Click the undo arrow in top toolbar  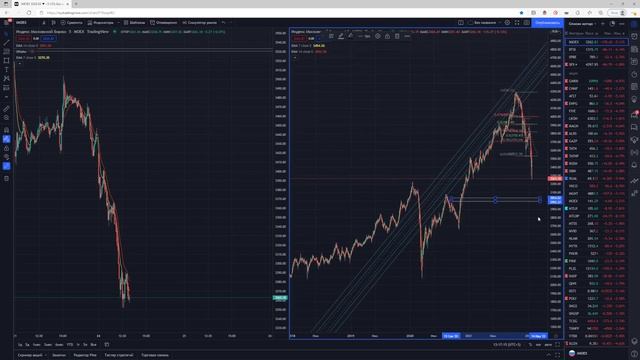[x=223, y=22]
